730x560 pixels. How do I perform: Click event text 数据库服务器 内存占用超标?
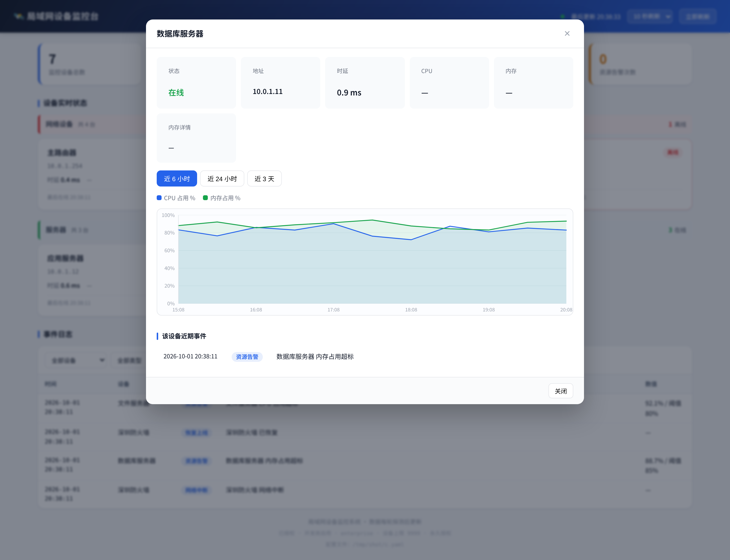click(315, 357)
